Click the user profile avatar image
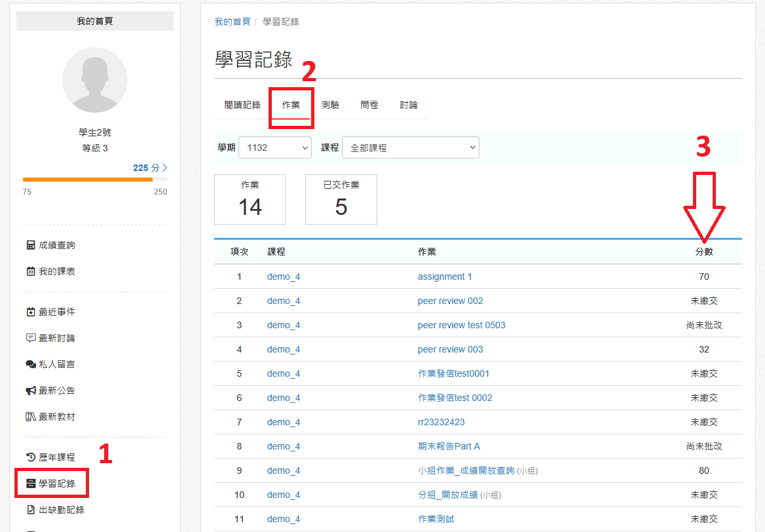 pyautogui.click(x=95, y=80)
